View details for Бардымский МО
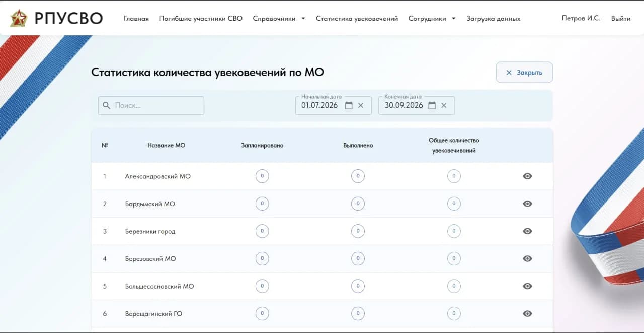644x333 pixels. (527, 204)
